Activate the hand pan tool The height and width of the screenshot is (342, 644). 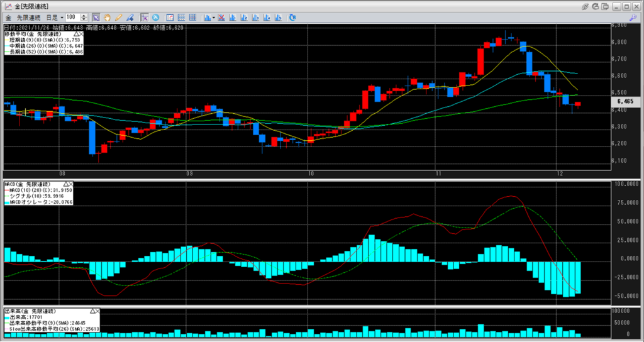107,17
